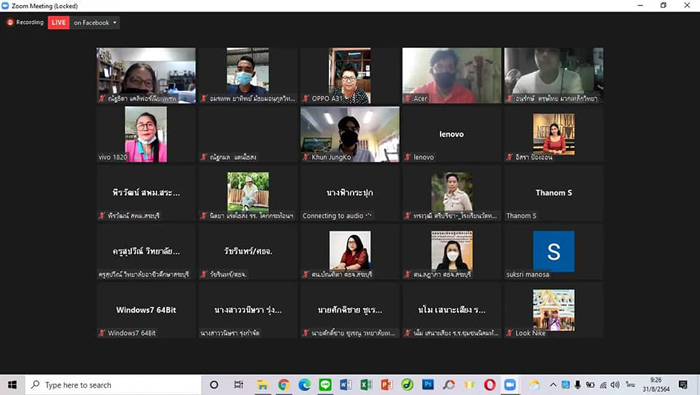Open the volume control in system tray
Screen dimensions: 700x395
click(x=615, y=385)
